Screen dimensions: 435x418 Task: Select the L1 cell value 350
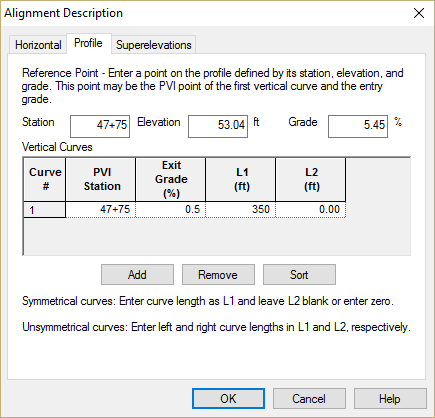241,210
